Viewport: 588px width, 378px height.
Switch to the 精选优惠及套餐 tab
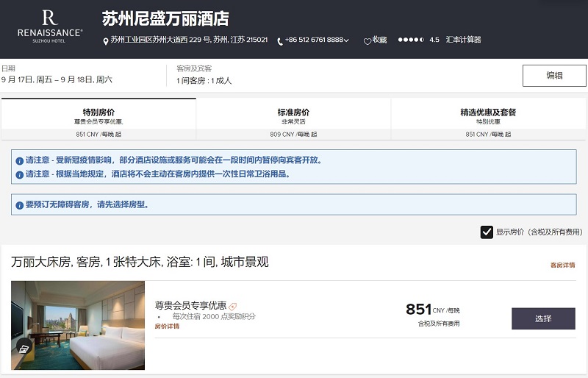coord(488,119)
